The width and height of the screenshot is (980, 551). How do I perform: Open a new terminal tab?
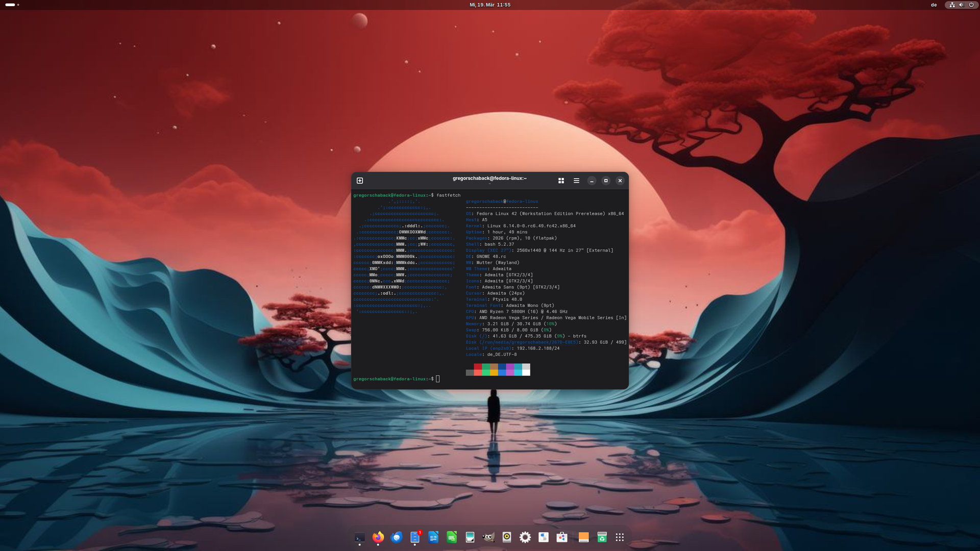click(x=360, y=181)
